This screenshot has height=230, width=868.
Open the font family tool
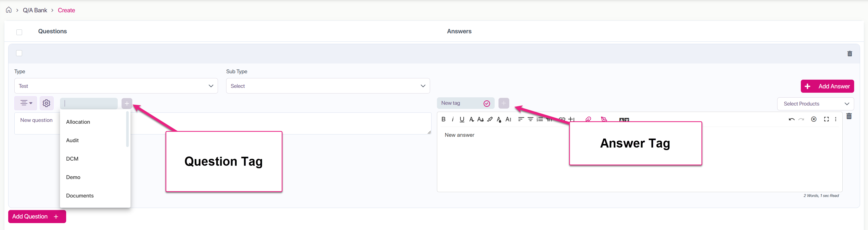[471, 119]
